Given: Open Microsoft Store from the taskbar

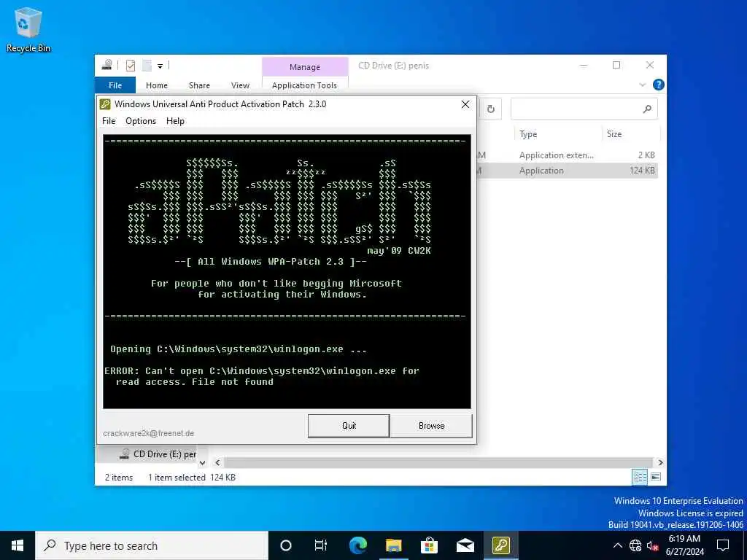Looking at the screenshot, I should pyautogui.click(x=429, y=545).
